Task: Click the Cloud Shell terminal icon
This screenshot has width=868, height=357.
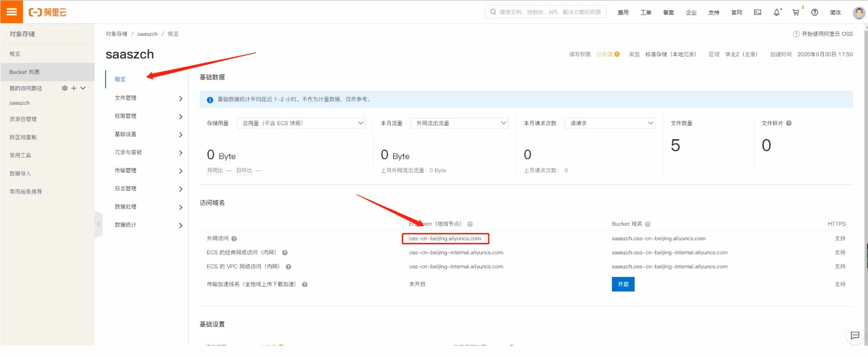Action: point(757,12)
